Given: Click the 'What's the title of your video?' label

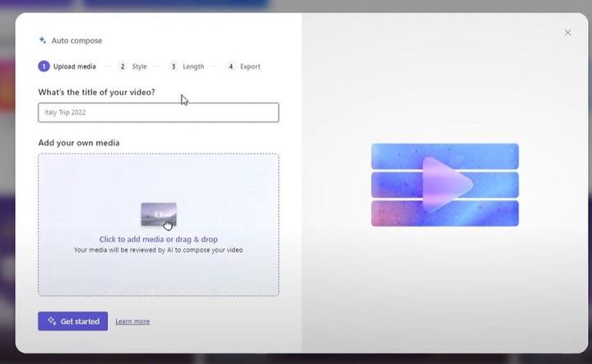Looking at the screenshot, I should 96,91.
